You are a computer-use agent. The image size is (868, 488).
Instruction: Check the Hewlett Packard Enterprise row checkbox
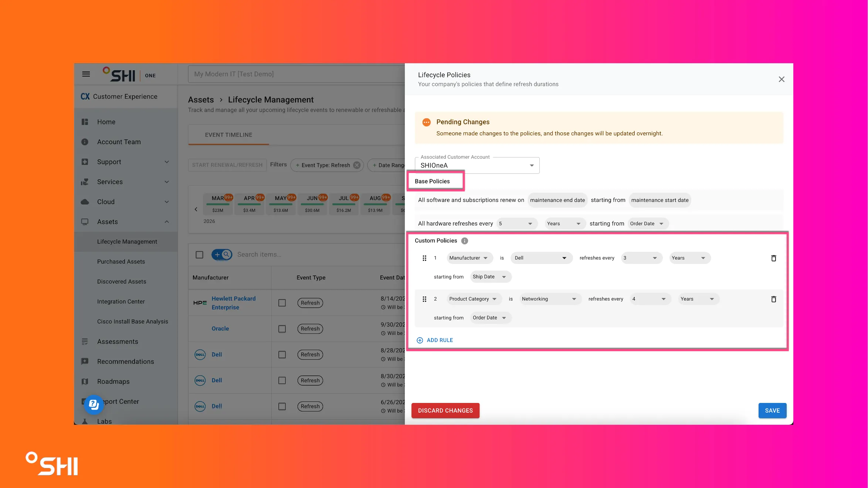[x=282, y=303]
